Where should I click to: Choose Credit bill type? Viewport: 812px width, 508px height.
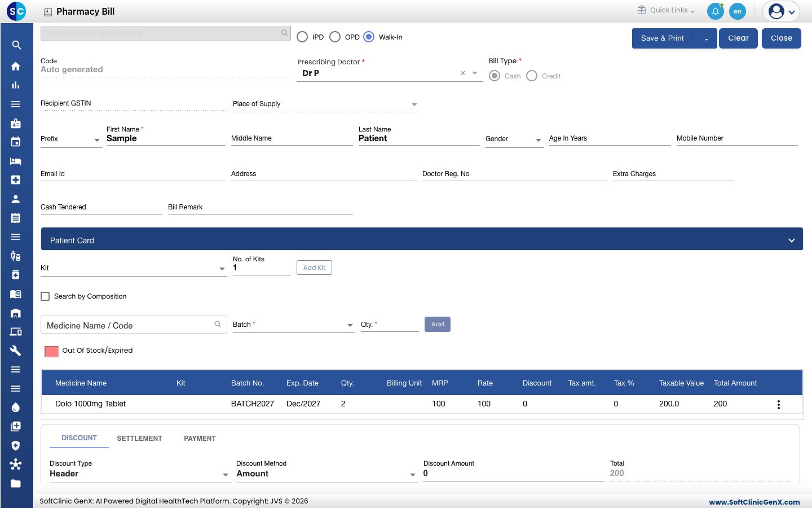tap(532, 76)
